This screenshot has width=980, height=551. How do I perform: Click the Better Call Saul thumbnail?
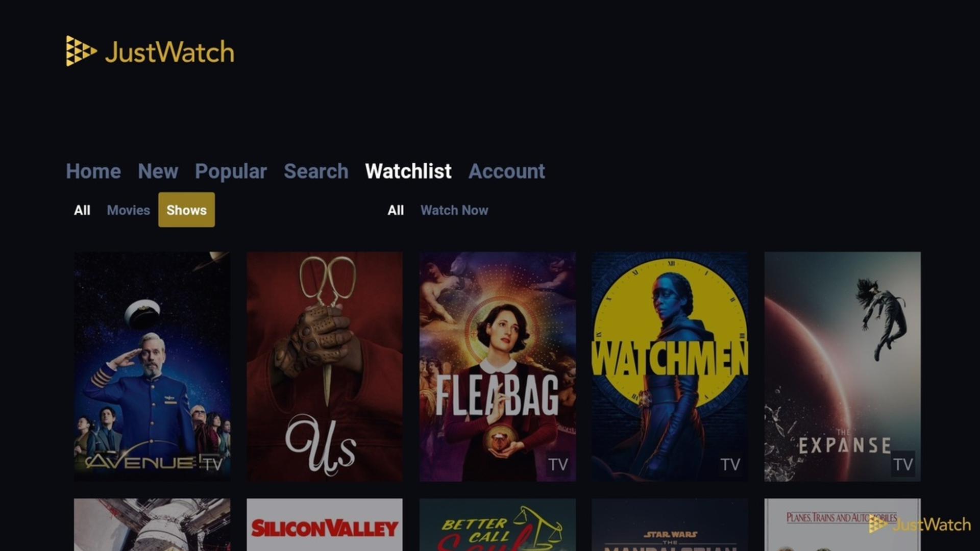click(x=498, y=525)
